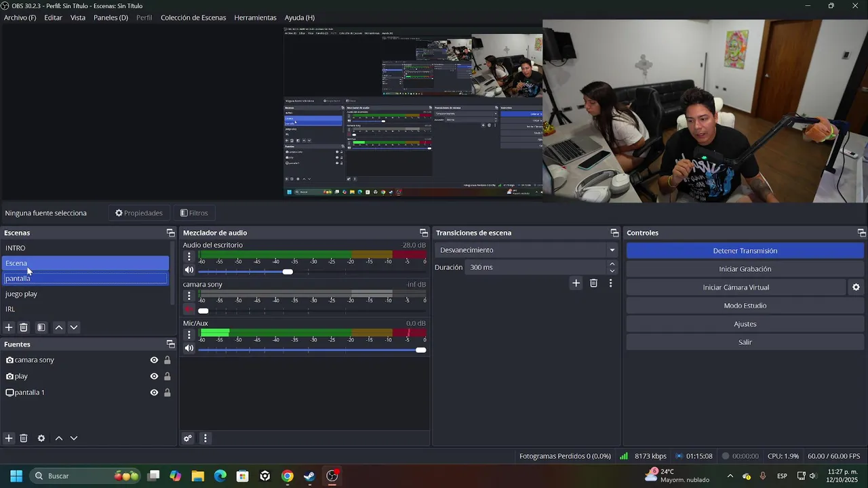
Task: Move source up in Fuentes toolbar
Action: click(x=59, y=439)
